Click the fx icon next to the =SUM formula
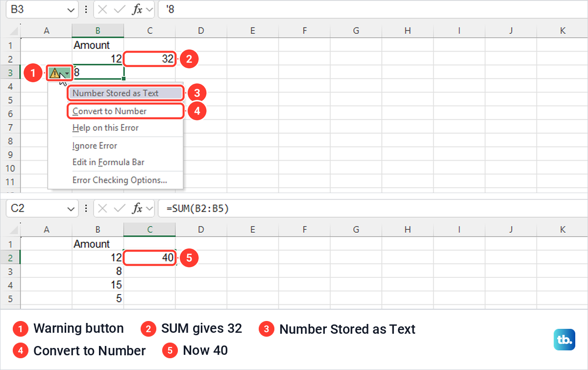Viewport: 588px width, 370px height. click(138, 208)
